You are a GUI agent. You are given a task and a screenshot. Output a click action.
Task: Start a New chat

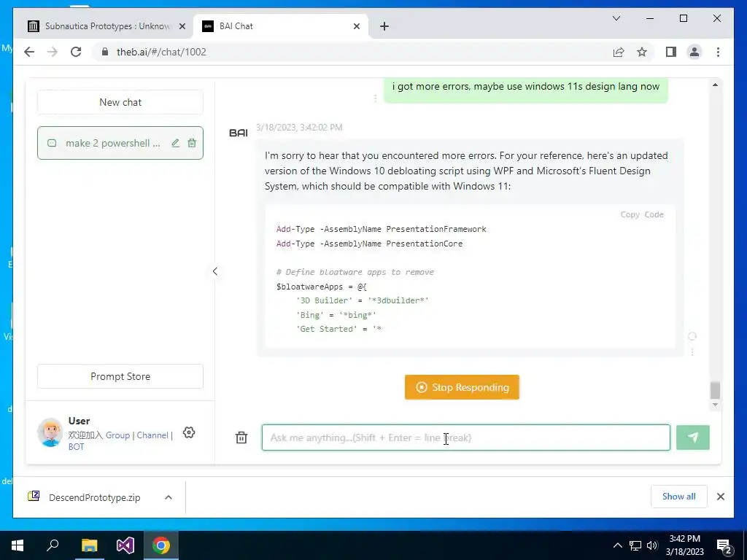(120, 102)
